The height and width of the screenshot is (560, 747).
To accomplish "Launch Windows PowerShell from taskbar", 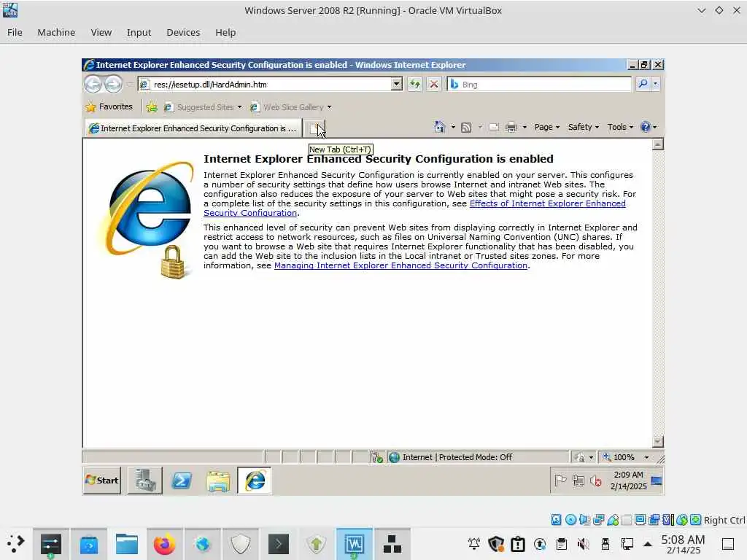I will [182, 481].
